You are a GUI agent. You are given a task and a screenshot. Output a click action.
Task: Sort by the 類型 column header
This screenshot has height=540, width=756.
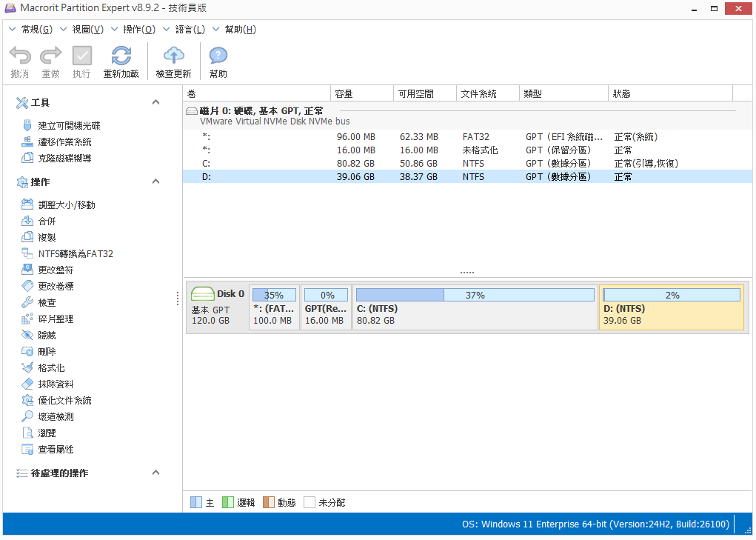coord(563,93)
